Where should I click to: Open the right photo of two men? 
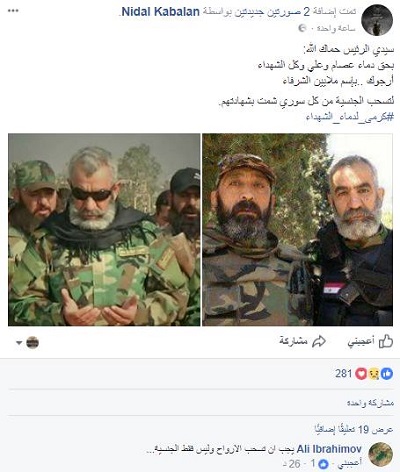pos(297,230)
